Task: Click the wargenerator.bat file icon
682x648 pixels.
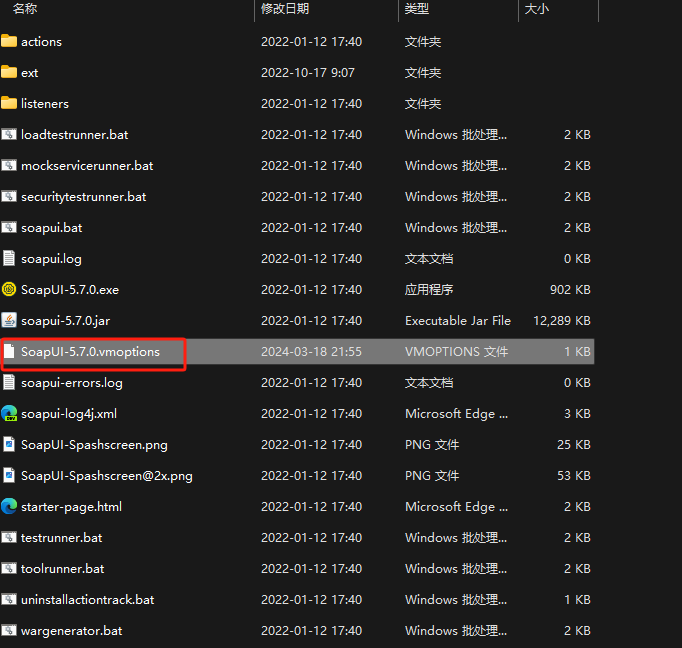Action: point(9,630)
